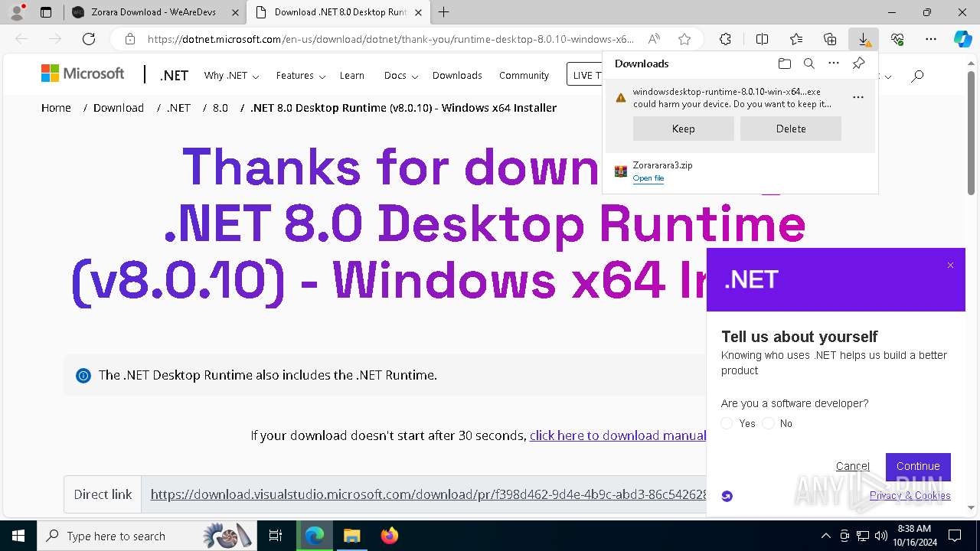Screen dimensions: 980x551
Task: Open Edge Settings and more menu
Action: 931,39
